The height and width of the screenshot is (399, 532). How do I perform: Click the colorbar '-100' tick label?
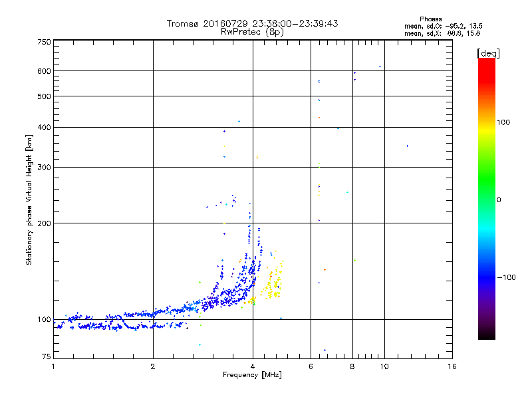[506, 277]
